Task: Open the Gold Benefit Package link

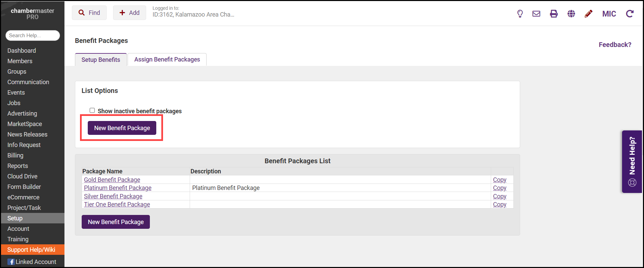Action: 112,180
